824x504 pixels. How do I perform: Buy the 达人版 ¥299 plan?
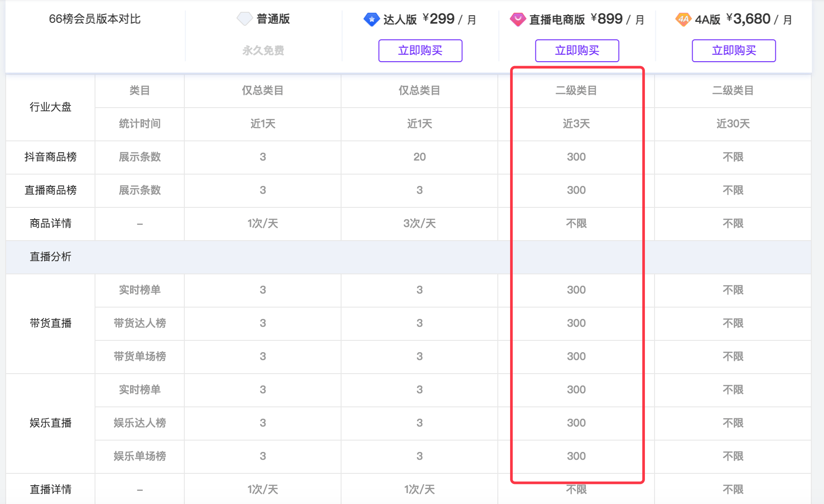point(420,51)
